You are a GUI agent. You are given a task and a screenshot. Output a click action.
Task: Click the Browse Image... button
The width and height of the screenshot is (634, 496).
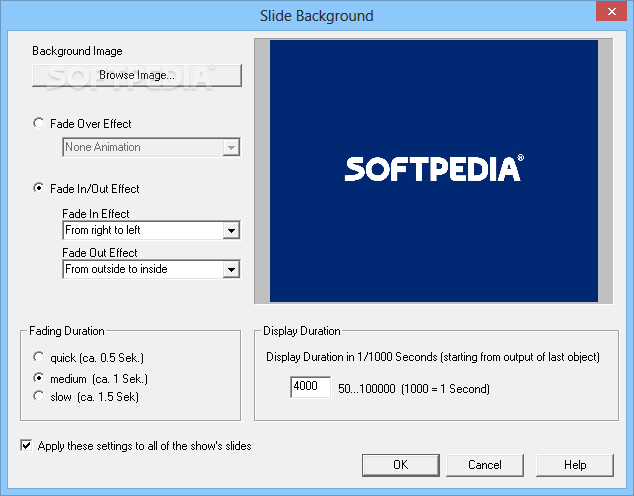[x=137, y=75]
